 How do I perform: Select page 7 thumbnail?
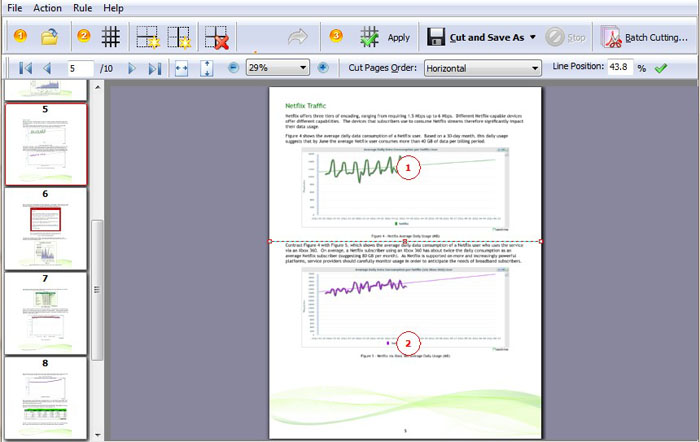46,314
